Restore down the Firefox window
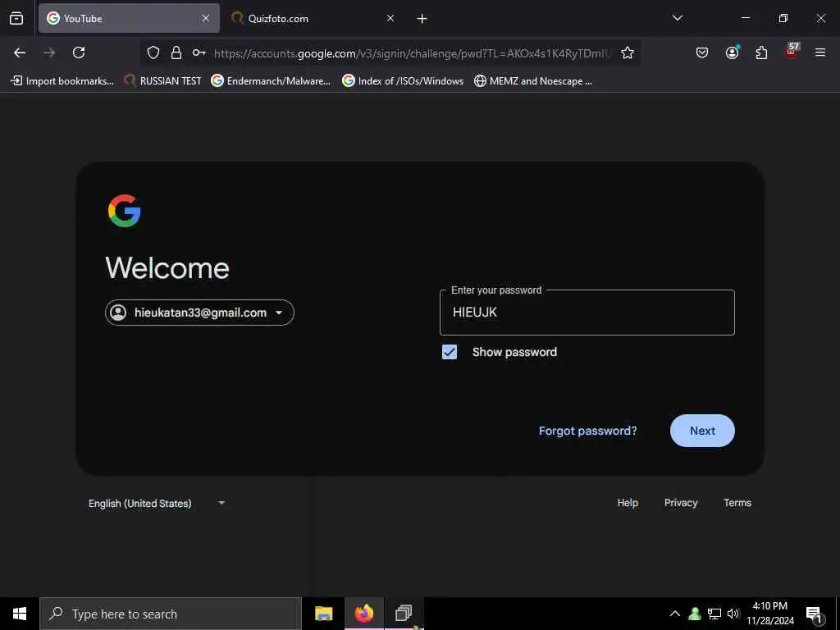 click(x=783, y=18)
